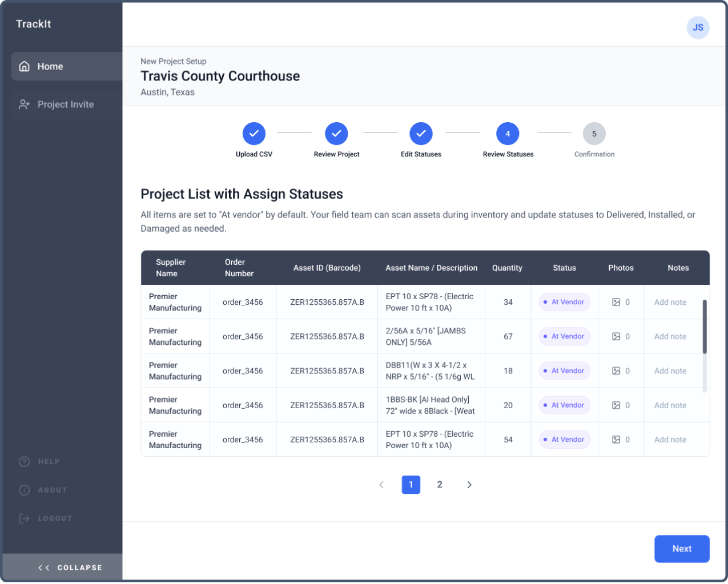This screenshot has width=728, height=584.
Task: Open the JS user avatar
Action: (698, 27)
